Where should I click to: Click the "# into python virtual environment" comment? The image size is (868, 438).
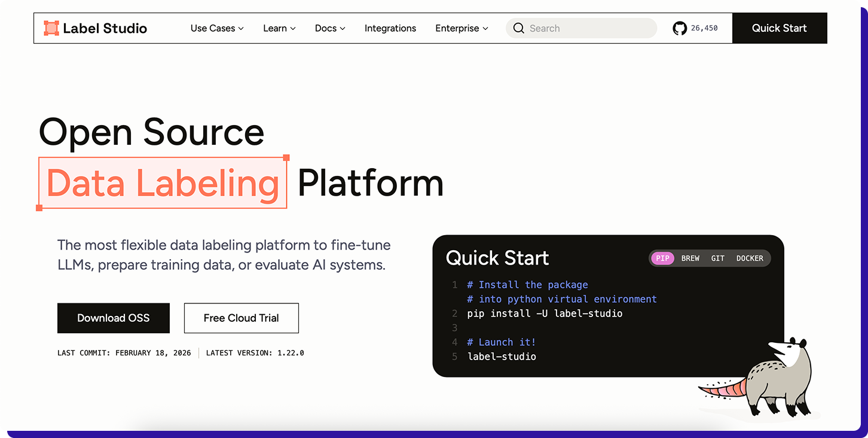click(562, 299)
